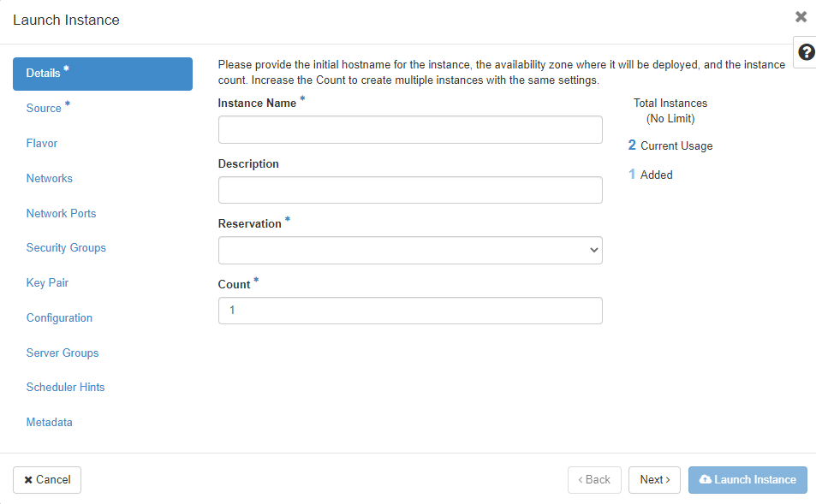Open the Server Groups tab
Screen dimensions: 816x504
(x=63, y=353)
